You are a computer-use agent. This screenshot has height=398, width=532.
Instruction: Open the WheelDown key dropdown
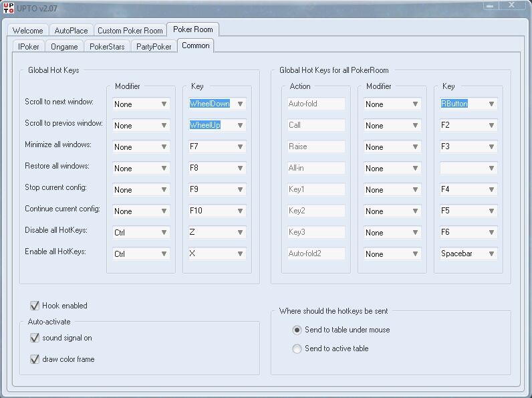pyautogui.click(x=217, y=104)
